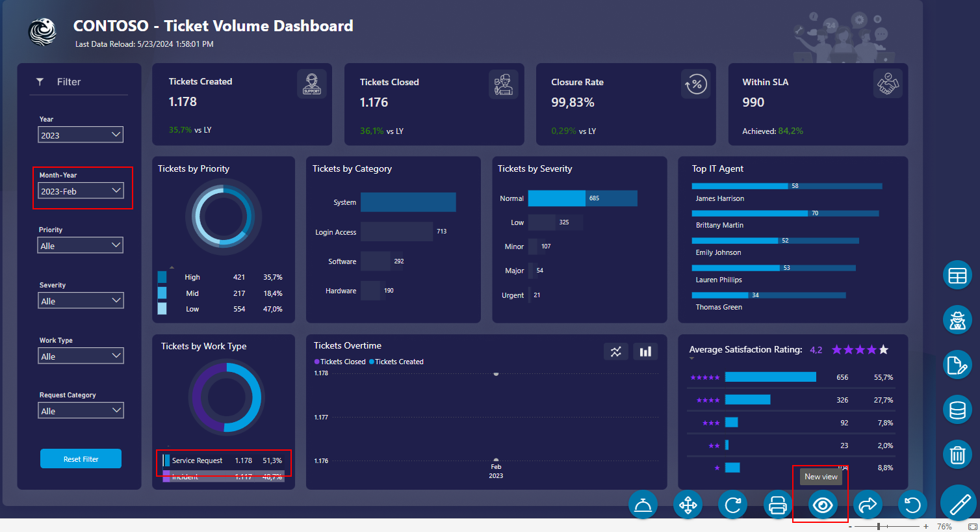Open the Request Category filter dropdown
Screen dimensions: 980x532
tap(81, 410)
